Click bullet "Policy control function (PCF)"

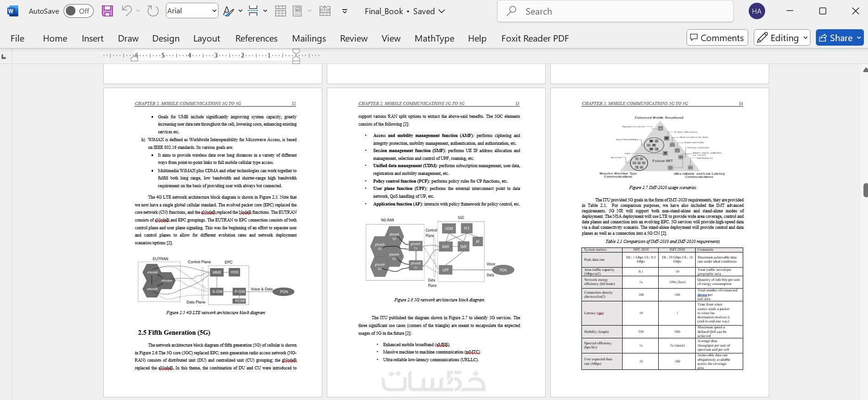pos(401,181)
